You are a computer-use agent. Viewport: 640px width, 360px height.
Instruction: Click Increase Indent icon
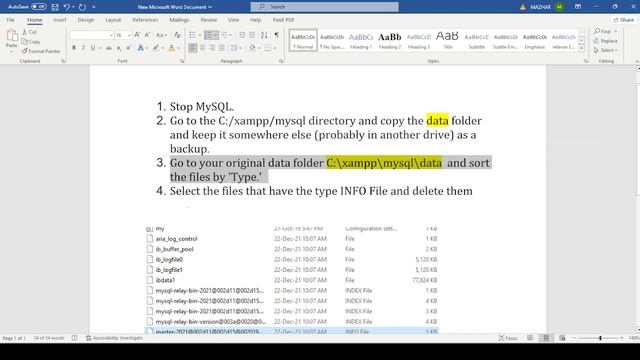click(252, 35)
